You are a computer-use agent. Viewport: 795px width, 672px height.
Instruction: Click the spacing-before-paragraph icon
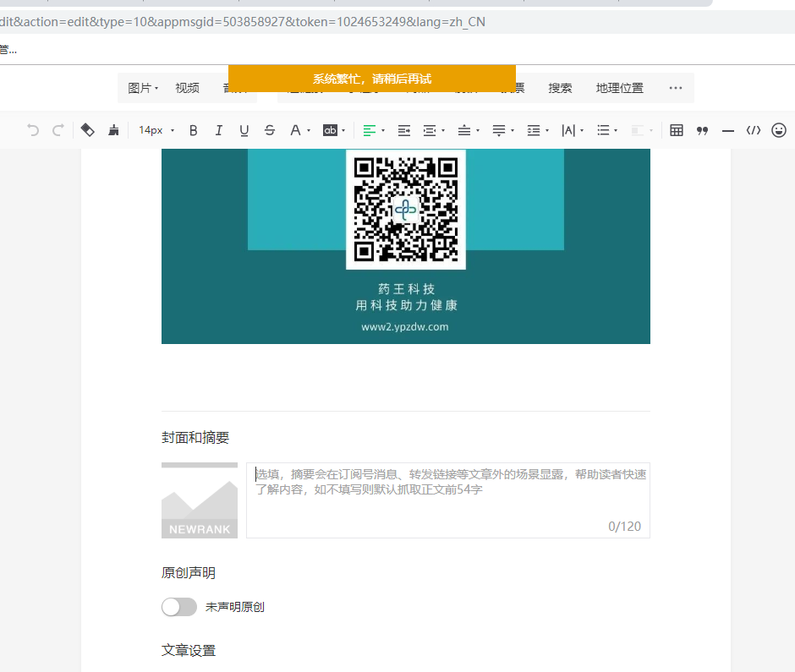(x=464, y=130)
